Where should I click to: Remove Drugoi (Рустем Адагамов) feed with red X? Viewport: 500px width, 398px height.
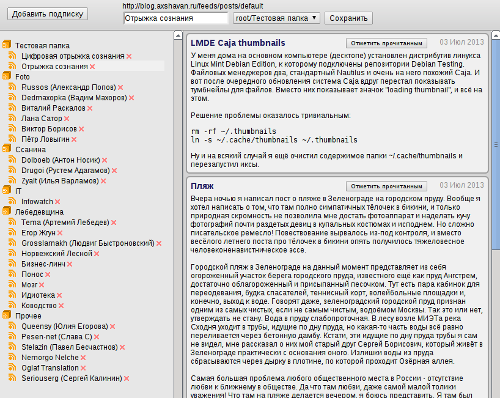pyautogui.click(x=114, y=171)
